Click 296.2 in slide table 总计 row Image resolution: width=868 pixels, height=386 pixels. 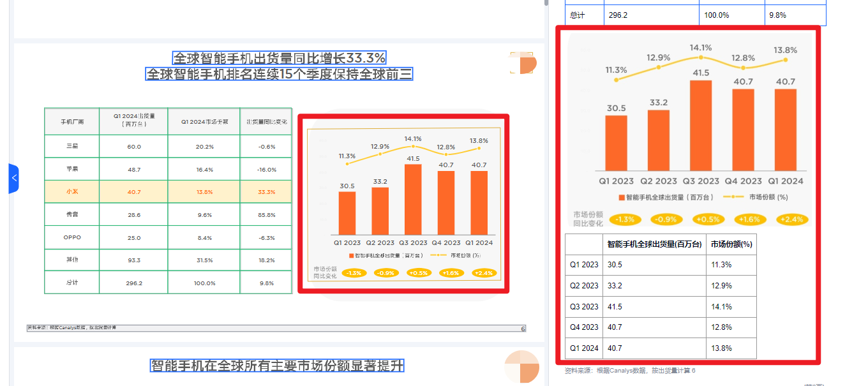[x=134, y=283]
